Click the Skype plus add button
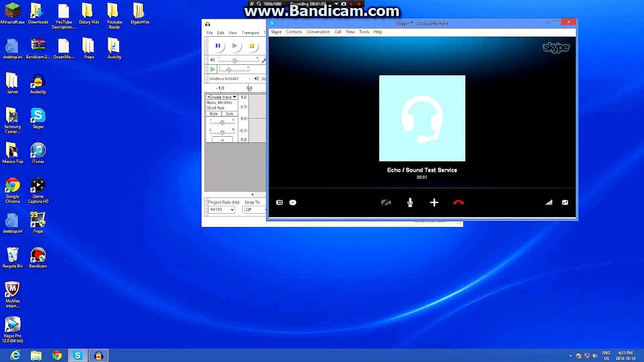 click(434, 203)
